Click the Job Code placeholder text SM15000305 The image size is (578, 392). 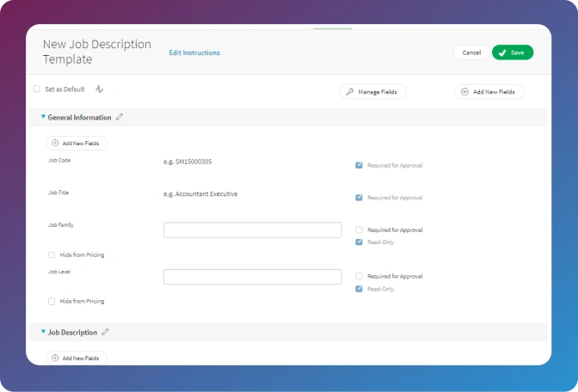[188, 162]
